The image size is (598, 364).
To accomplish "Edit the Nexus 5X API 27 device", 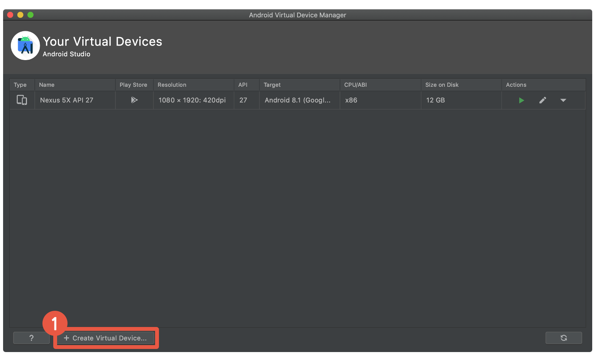I will click(x=542, y=100).
